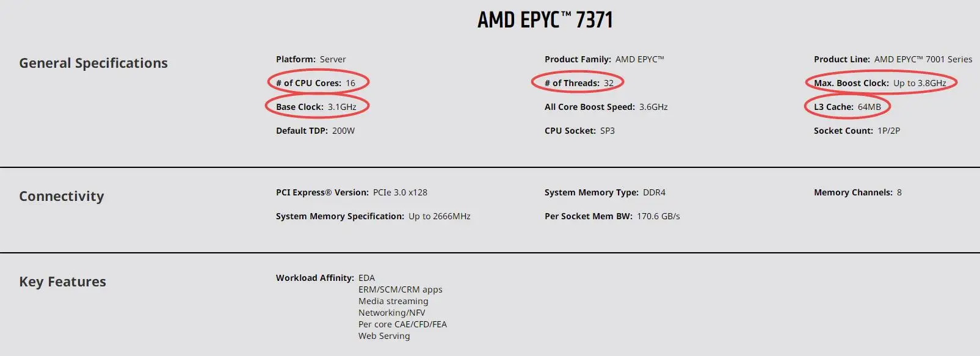Screen dimensions: 980x356
Task: Click the Default TDP 200W entry
Action: pyautogui.click(x=315, y=131)
